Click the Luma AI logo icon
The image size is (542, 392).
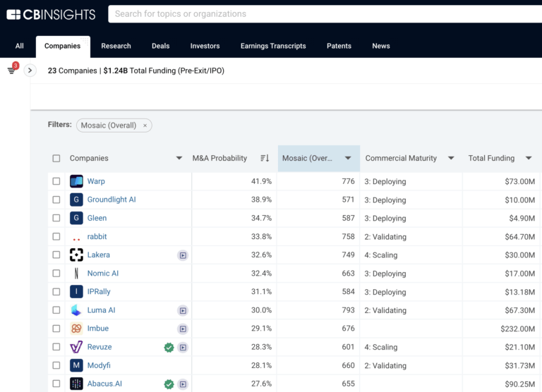[x=76, y=310]
